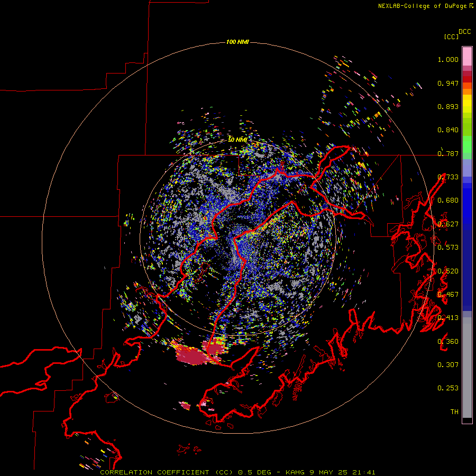Click the 100 NMI range ring label
This screenshot has height=476, width=476.
pyautogui.click(x=237, y=42)
